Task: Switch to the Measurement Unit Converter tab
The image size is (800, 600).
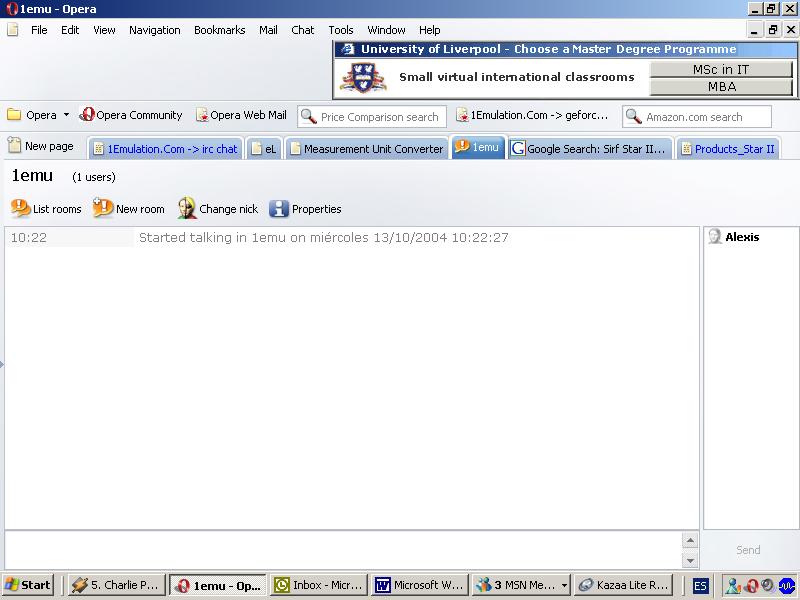Action: point(367,148)
